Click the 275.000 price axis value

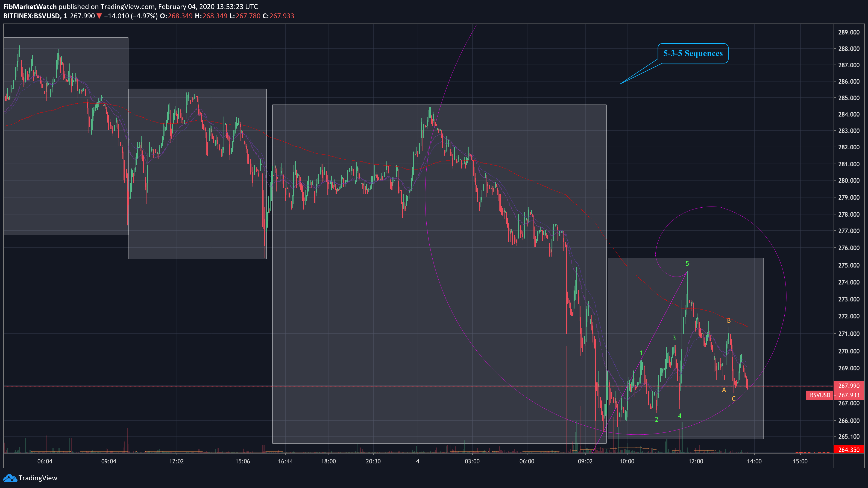pos(849,265)
